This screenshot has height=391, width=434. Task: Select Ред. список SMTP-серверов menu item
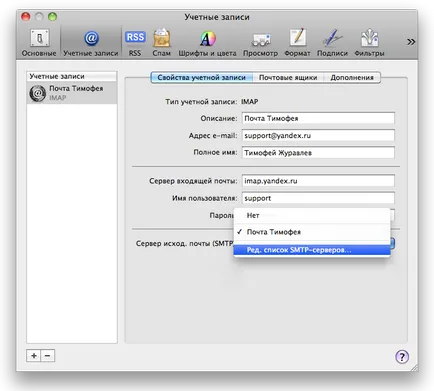312,250
